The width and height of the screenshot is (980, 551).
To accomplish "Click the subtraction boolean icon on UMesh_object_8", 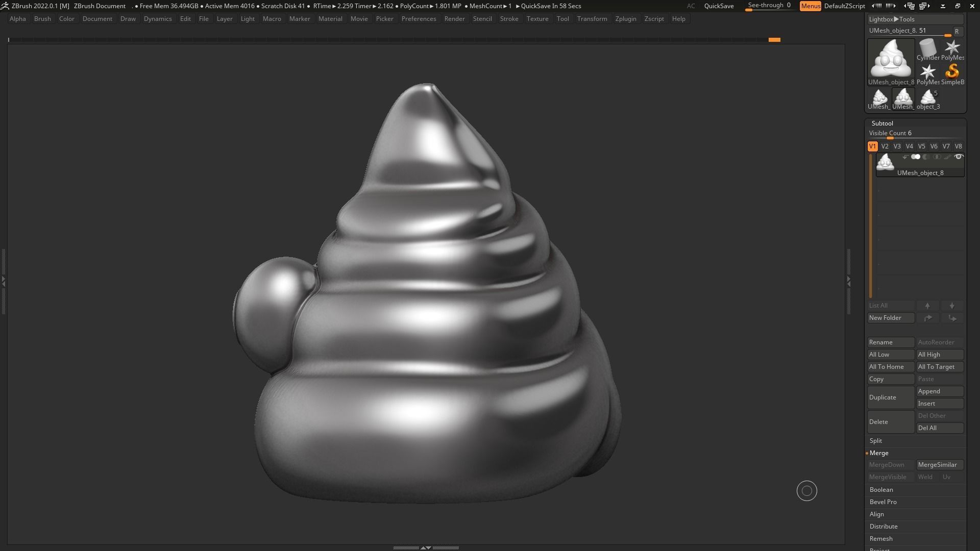I will click(926, 157).
